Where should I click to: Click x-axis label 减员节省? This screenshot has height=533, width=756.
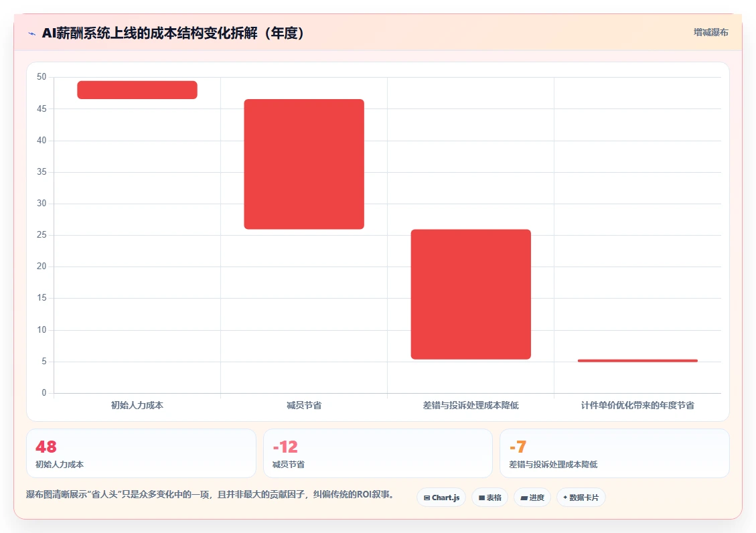[304, 405]
